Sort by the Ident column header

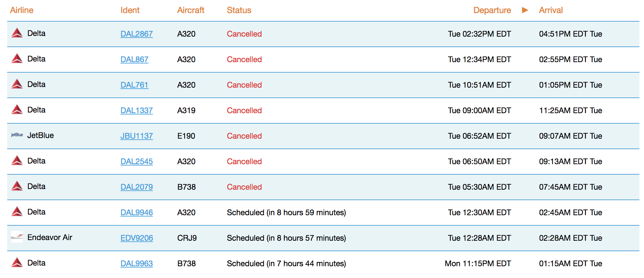[x=130, y=10]
